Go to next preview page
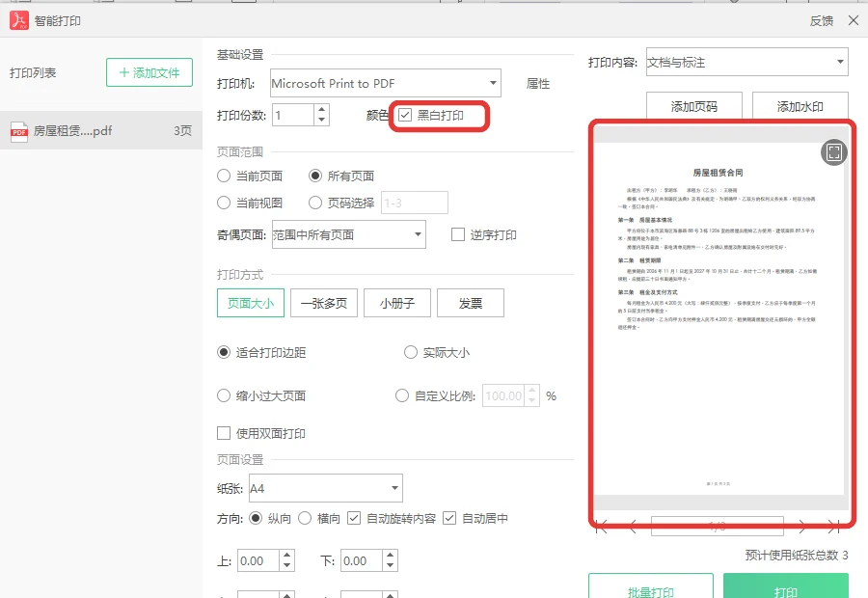 (x=802, y=527)
